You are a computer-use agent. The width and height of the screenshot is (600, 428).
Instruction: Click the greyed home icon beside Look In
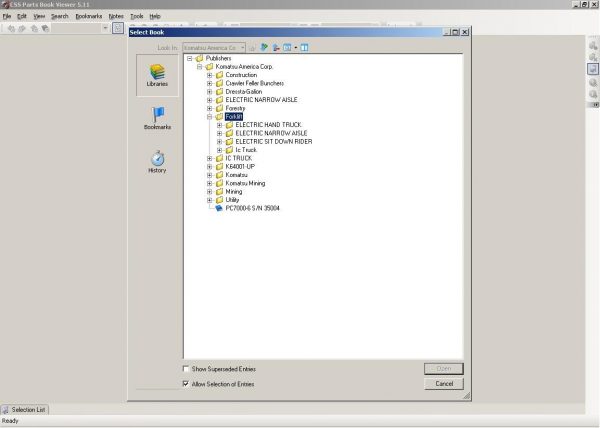click(252, 48)
